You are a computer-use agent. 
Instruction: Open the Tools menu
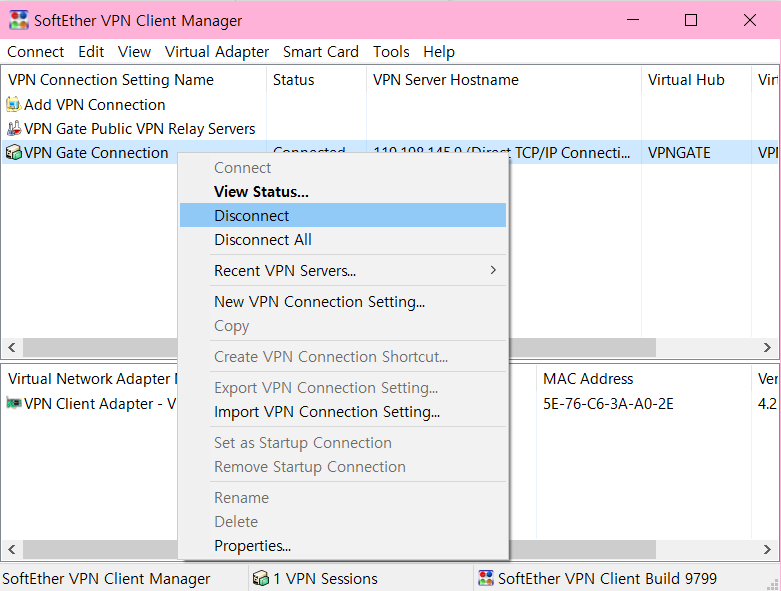pos(391,52)
